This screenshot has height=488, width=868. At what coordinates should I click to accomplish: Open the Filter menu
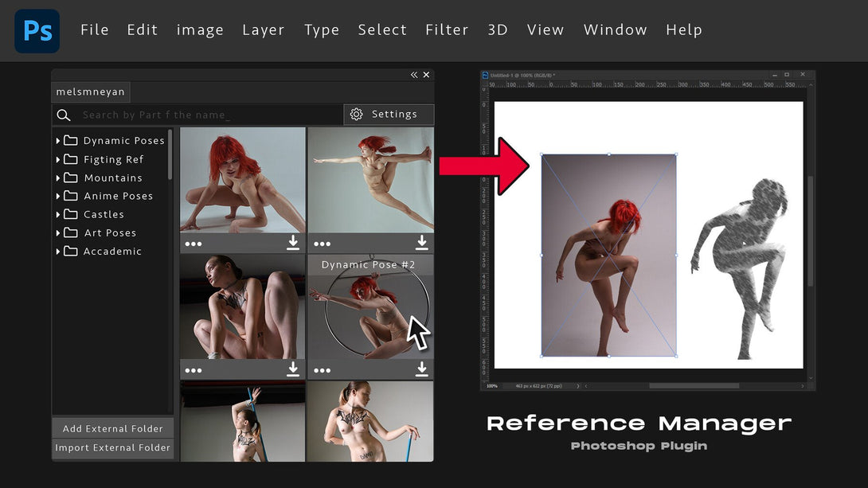click(x=447, y=30)
